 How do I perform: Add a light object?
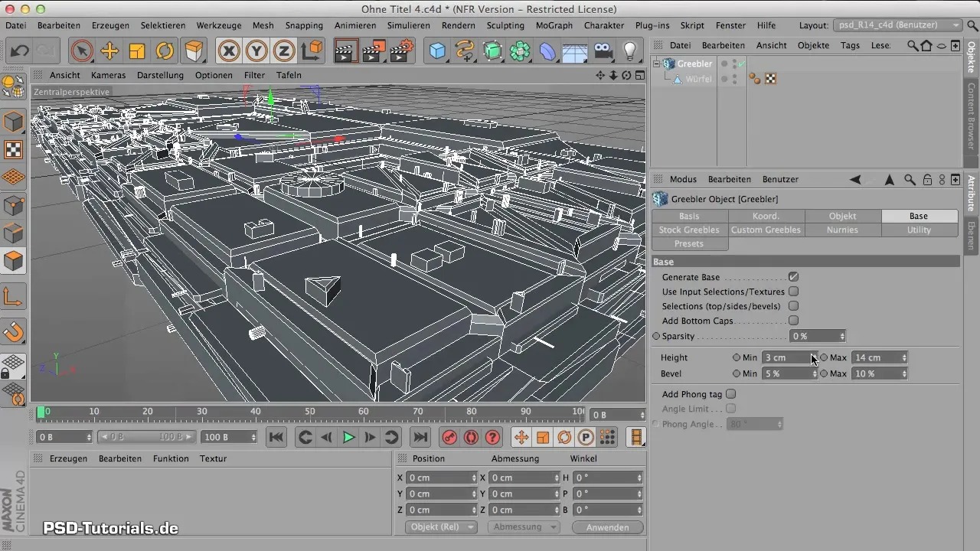pyautogui.click(x=630, y=51)
